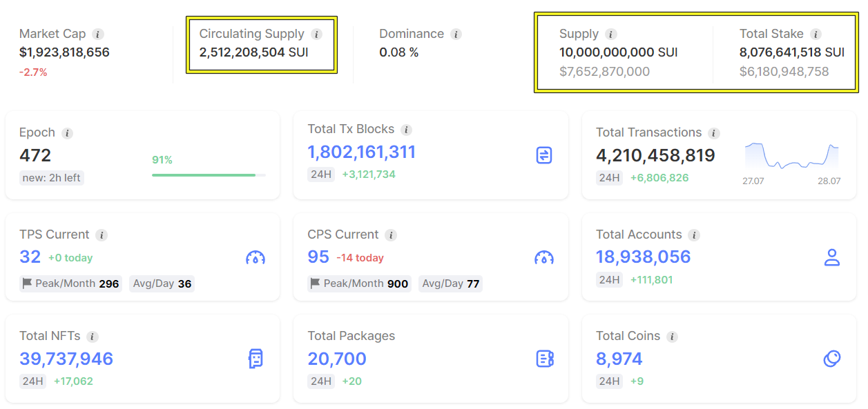Click Supply dollar value $7,652,870,000
Screen dimensions: 868x409
(604, 72)
